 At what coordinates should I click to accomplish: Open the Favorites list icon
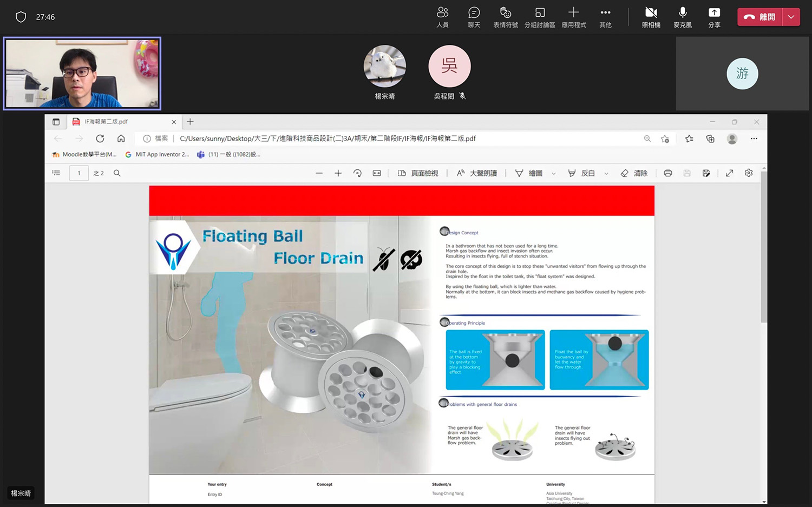(x=689, y=139)
